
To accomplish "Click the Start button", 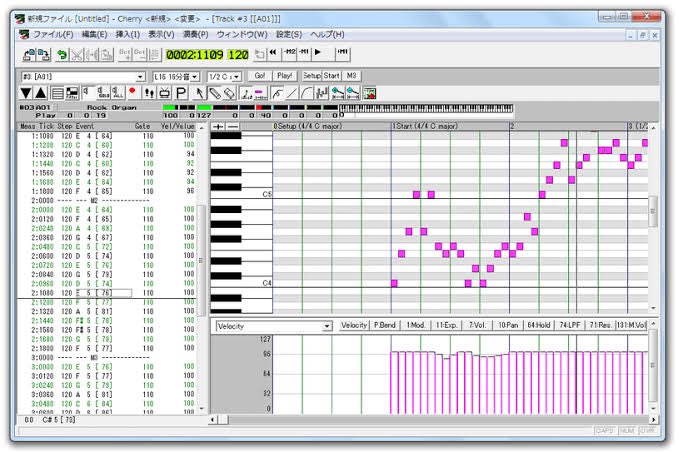I will pos(332,76).
